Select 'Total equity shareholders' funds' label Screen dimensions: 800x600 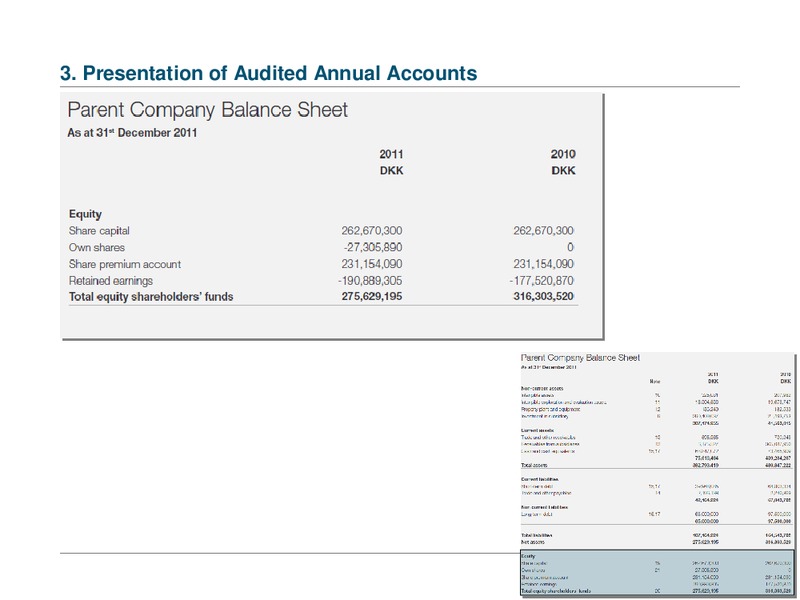click(151, 296)
